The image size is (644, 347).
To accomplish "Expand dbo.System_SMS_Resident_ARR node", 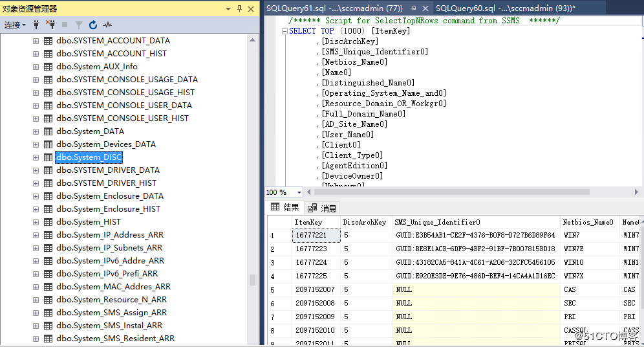I will 36,339.
